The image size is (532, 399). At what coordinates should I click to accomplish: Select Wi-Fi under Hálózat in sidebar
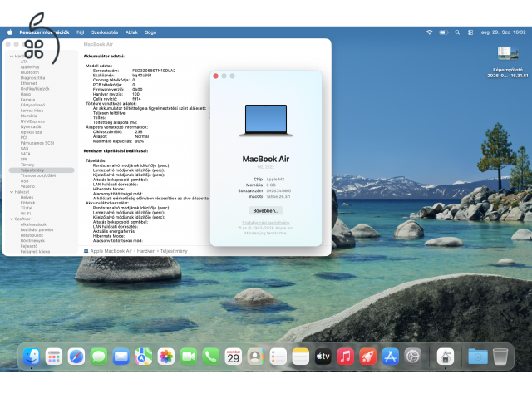point(26,214)
